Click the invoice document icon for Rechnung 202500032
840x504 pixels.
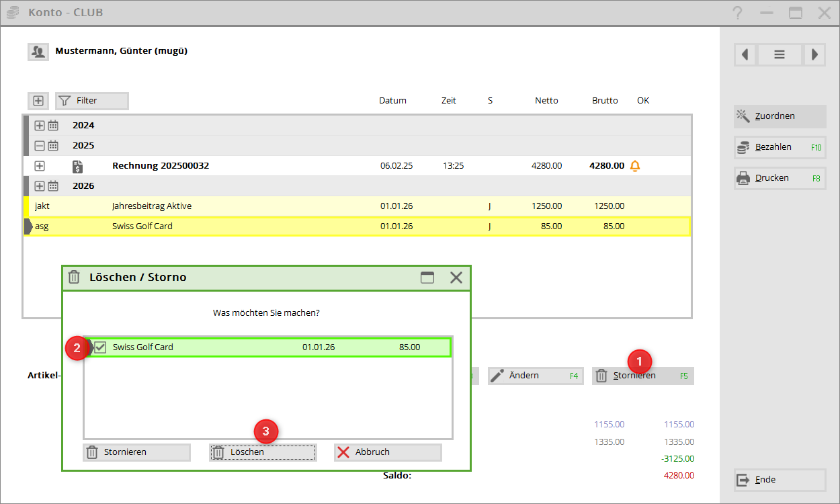click(78, 166)
